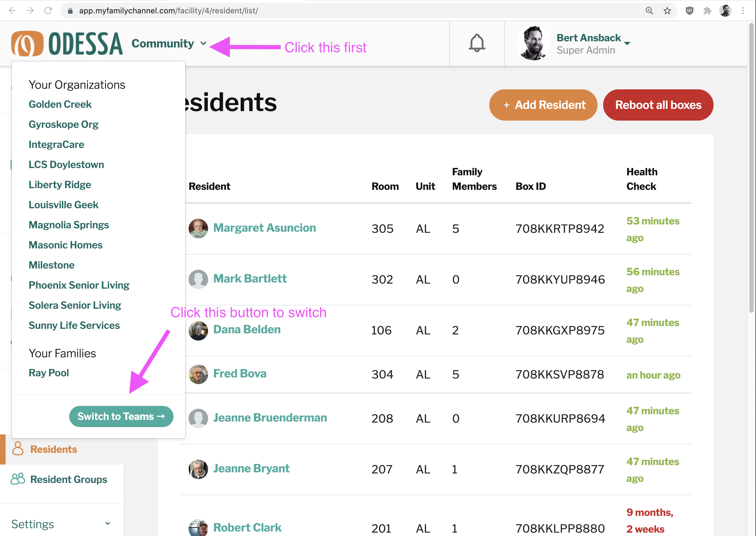756x536 pixels.
Task: Click the browser forward arrow
Action: [x=30, y=11]
